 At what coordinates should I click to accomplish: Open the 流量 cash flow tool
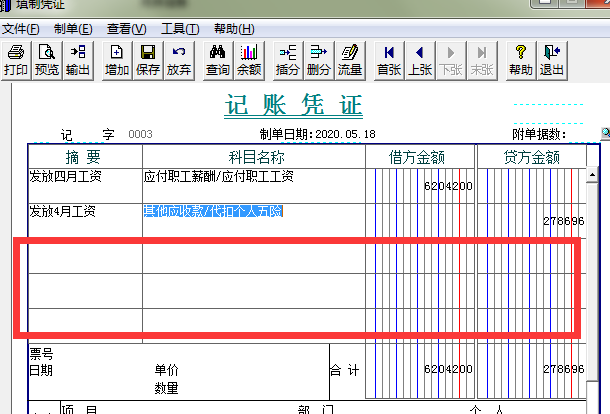tap(350, 61)
